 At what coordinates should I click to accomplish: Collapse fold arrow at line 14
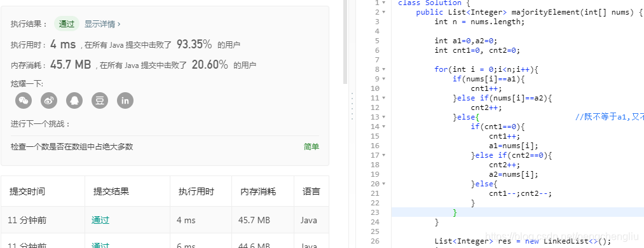pyautogui.click(x=383, y=127)
